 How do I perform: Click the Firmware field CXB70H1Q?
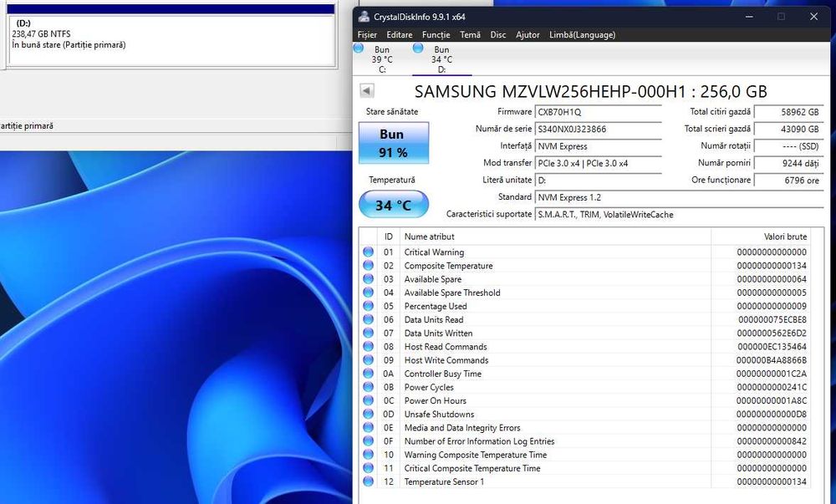click(599, 112)
